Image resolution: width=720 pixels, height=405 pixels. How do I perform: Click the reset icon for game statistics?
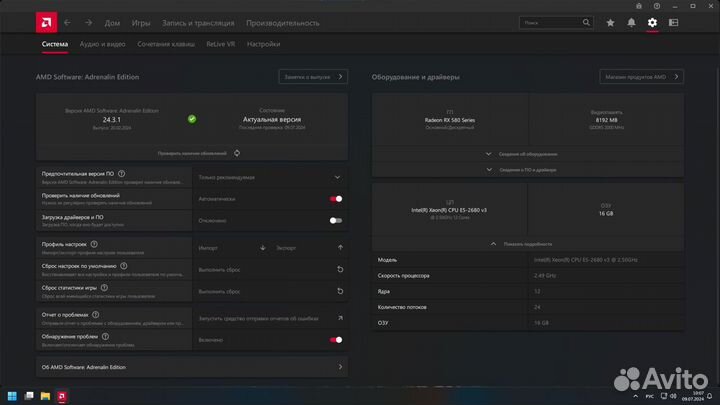pyautogui.click(x=340, y=291)
